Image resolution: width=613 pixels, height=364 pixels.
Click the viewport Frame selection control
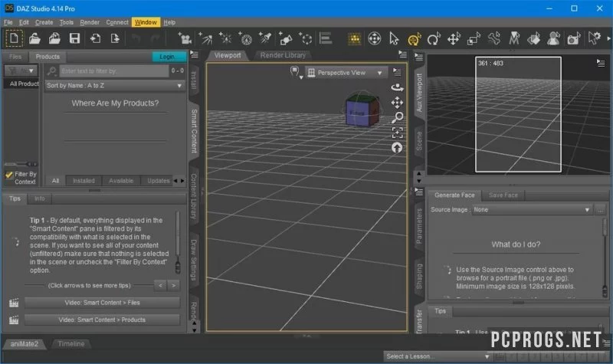click(x=397, y=133)
